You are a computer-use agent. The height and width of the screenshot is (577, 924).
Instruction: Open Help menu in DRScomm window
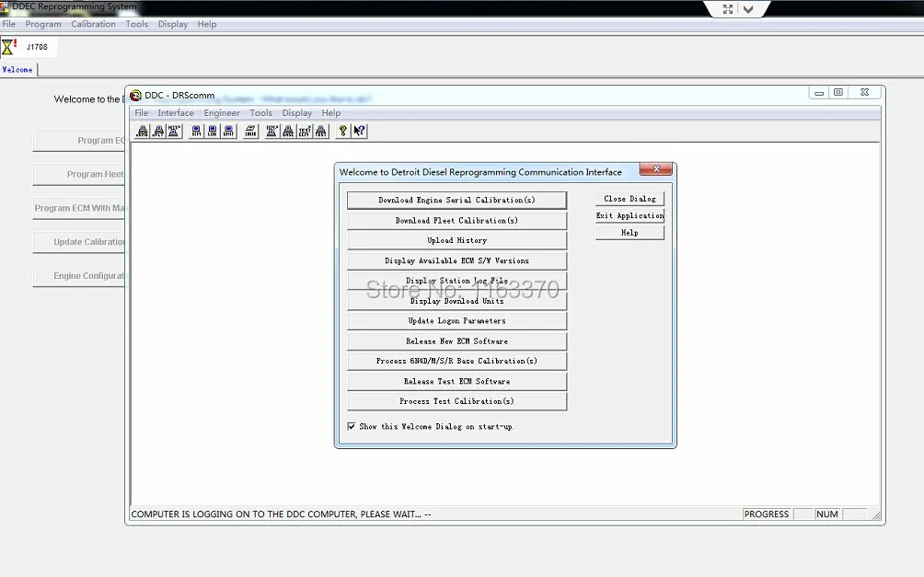pyautogui.click(x=331, y=112)
